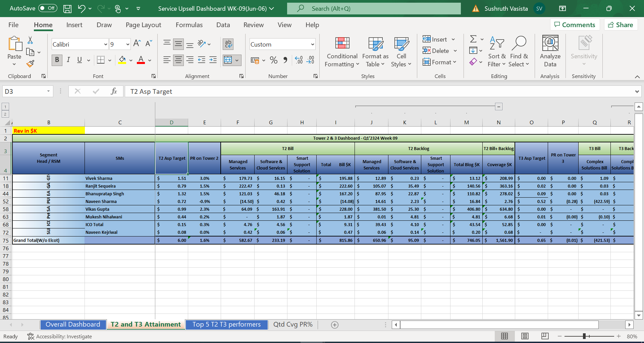Click the Wrap Text icon
The height and width of the screenshot is (343, 644).
click(228, 44)
